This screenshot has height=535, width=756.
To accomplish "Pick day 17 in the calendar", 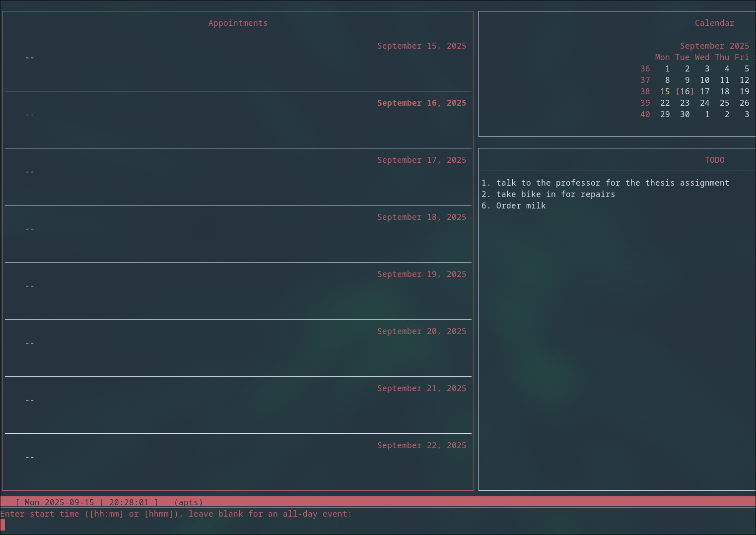I will click(704, 91).
